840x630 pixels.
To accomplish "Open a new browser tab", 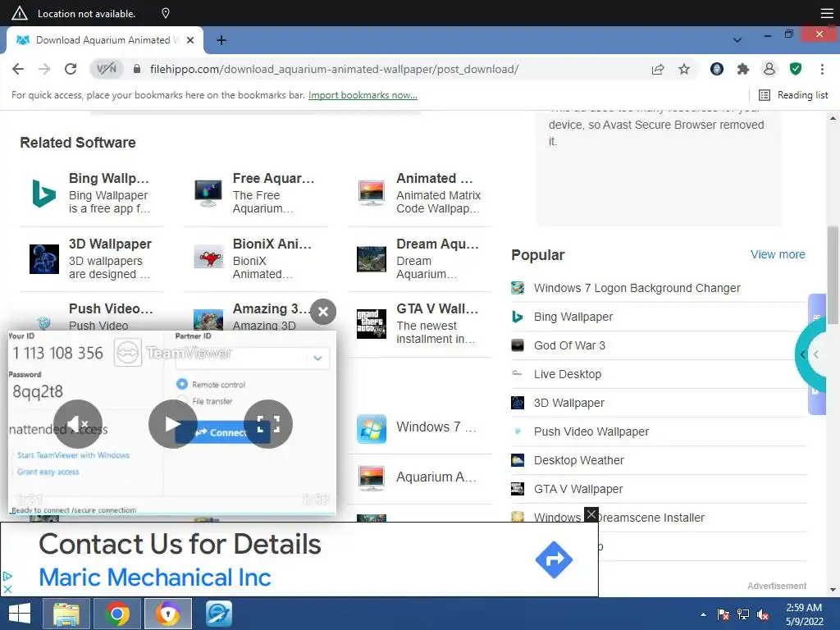I will (x=221, y=40).
